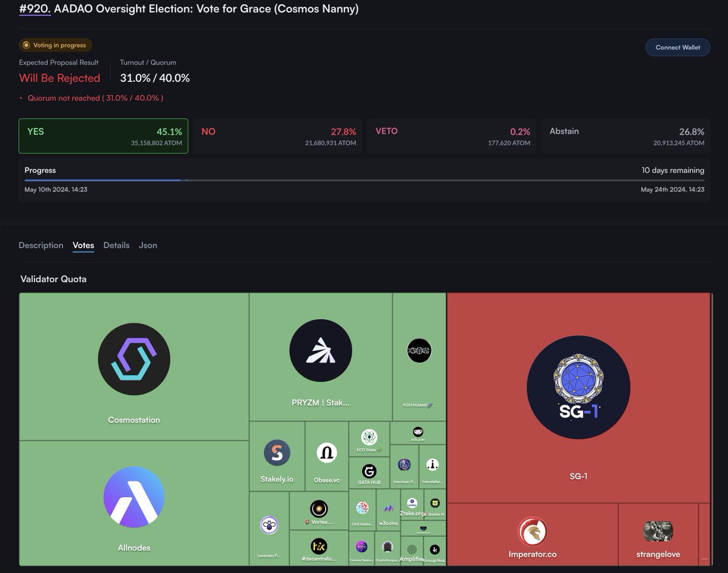The image size is (728, 573).
Task: Click the 'May 24th 2024, 14:23' end date
Action: [x=672, y=189]
